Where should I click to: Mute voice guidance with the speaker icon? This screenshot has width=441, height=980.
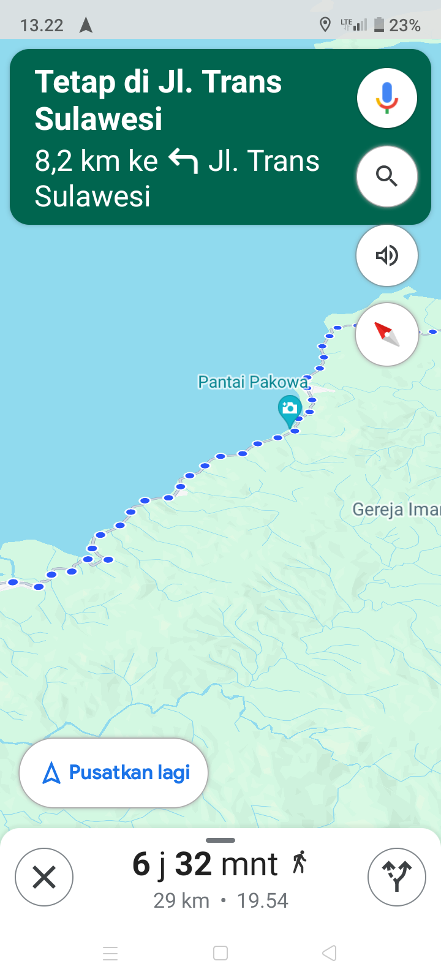pyautogui.click(x=387, y=255)
